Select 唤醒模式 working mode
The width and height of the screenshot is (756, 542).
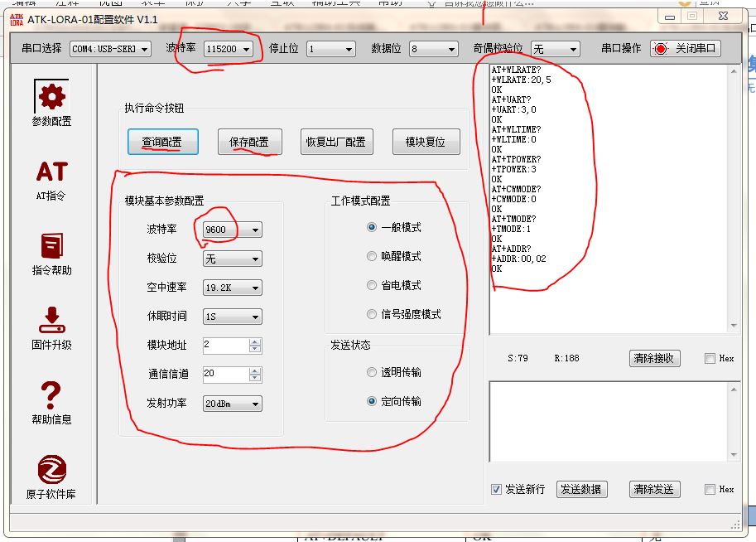(371, 256)
